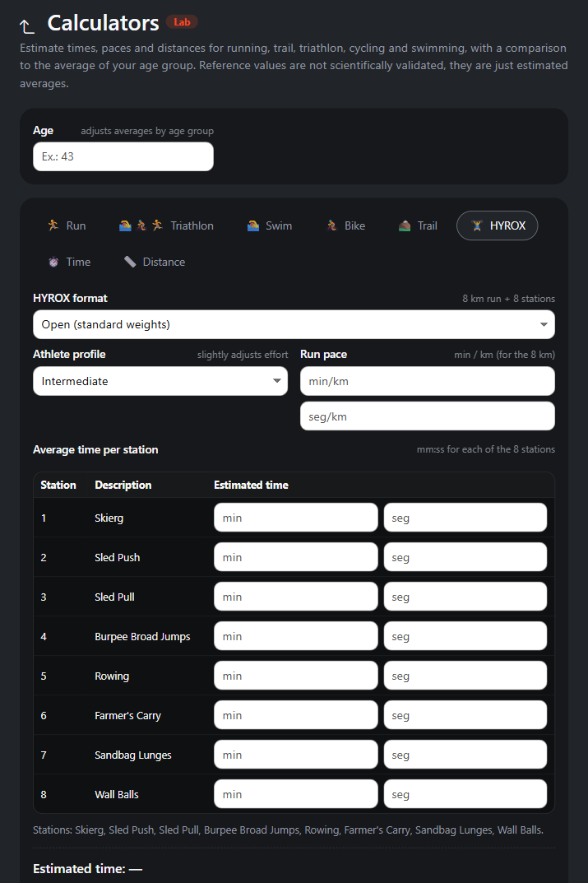Select the Bike tab label
The height and width of the screenshot is (883, 588).
[x=354, y=225]
